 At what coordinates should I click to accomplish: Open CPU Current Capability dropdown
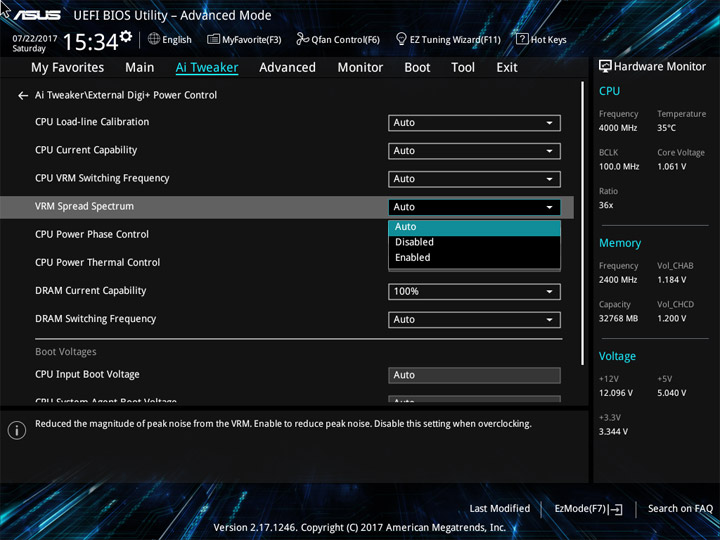click(x=474, y=151)
